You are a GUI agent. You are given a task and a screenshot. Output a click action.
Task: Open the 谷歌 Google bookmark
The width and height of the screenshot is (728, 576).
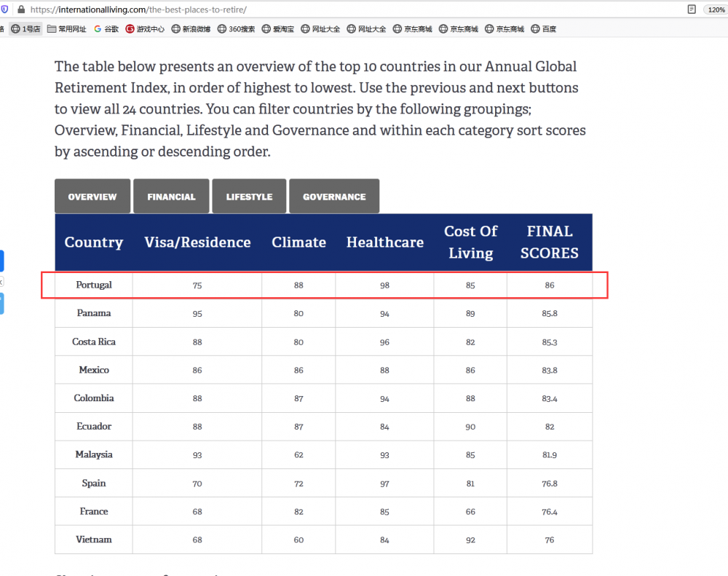[x=106, y=29]
